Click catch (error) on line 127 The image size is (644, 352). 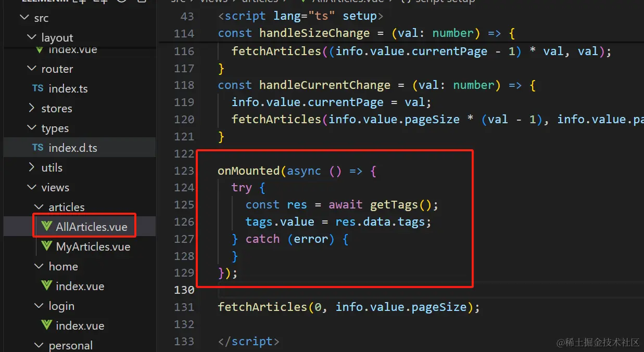pos(290,239)
